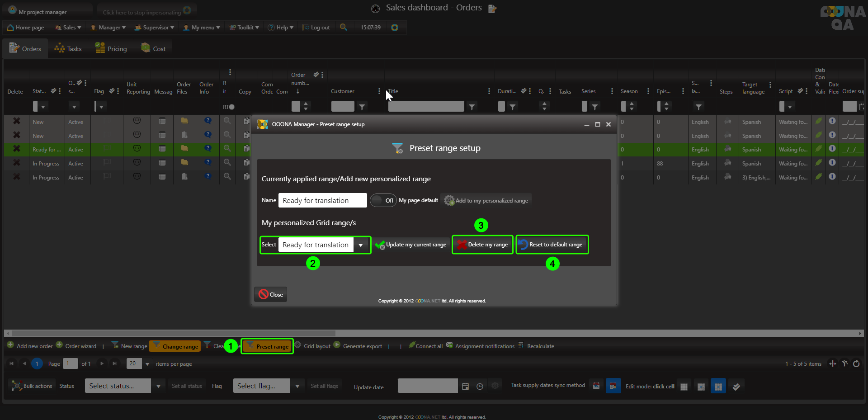Click the Update date clock icon
868x420 pixels.
pyautogui.click(x=480, y=386)
